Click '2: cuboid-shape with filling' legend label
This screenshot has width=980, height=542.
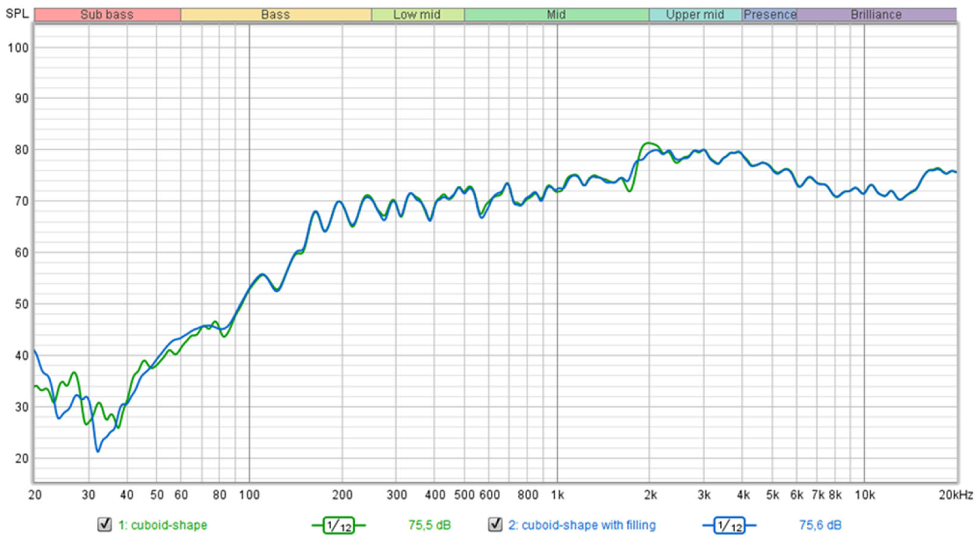pyautogui.click(x=582, y=525)
